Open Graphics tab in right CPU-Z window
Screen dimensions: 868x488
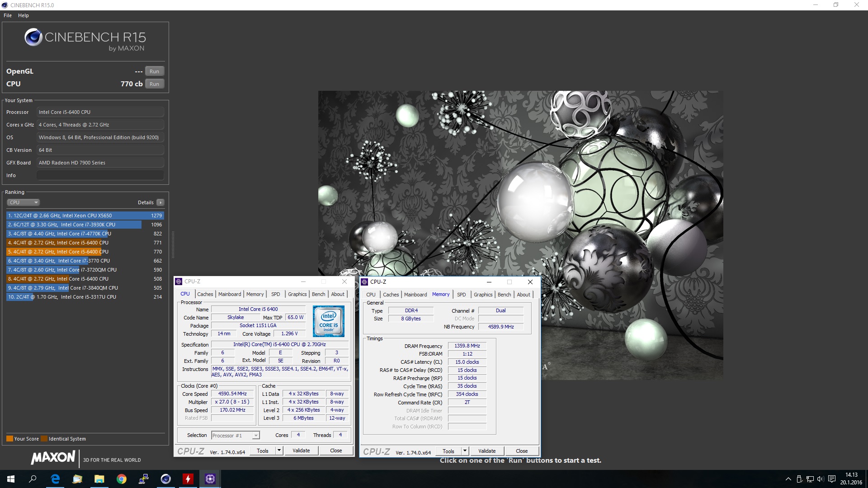(483, 295)
